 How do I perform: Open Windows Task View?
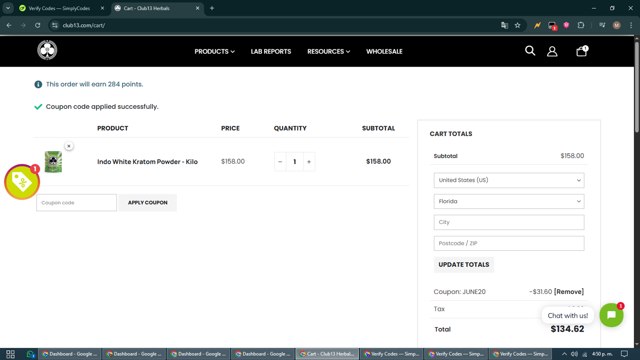click(11, 354)
